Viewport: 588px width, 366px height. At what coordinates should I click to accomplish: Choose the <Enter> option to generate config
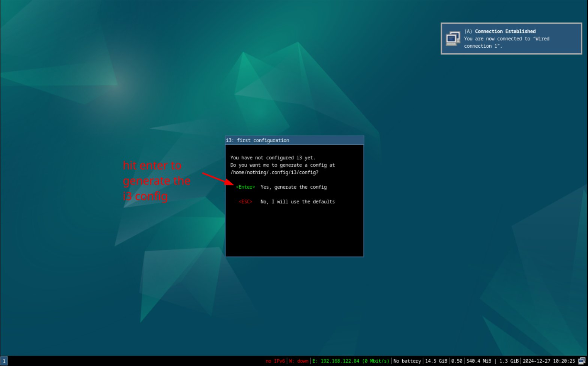click(x=245, y=187)
